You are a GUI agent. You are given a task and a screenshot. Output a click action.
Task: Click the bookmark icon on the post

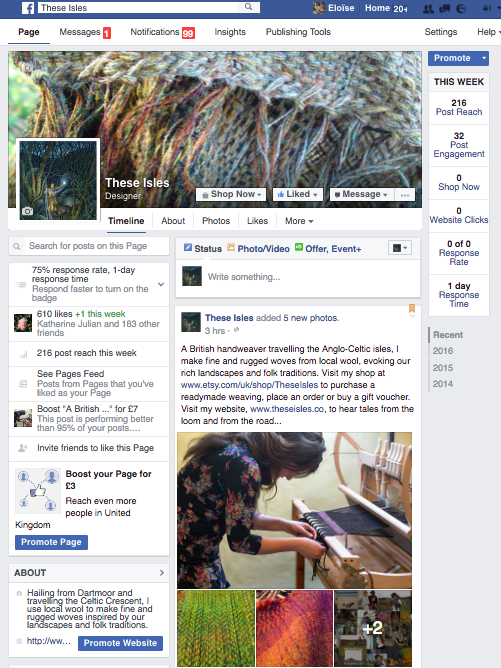(412, 308)
